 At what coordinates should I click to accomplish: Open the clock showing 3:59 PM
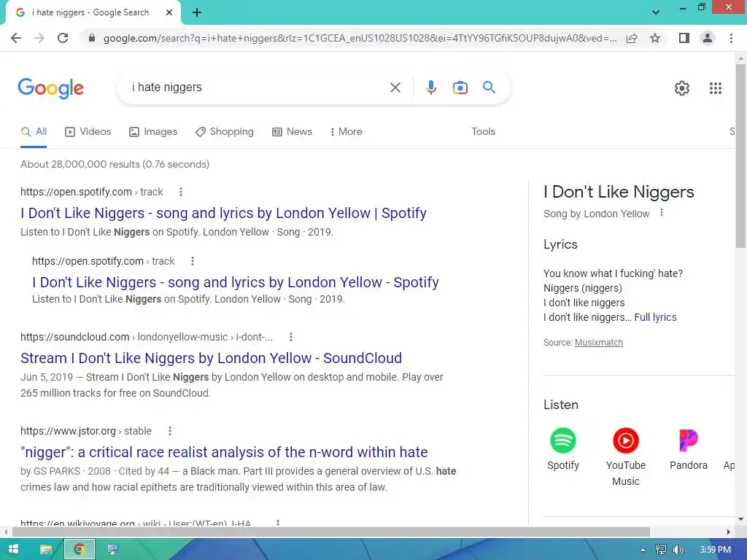click(715, 550)
